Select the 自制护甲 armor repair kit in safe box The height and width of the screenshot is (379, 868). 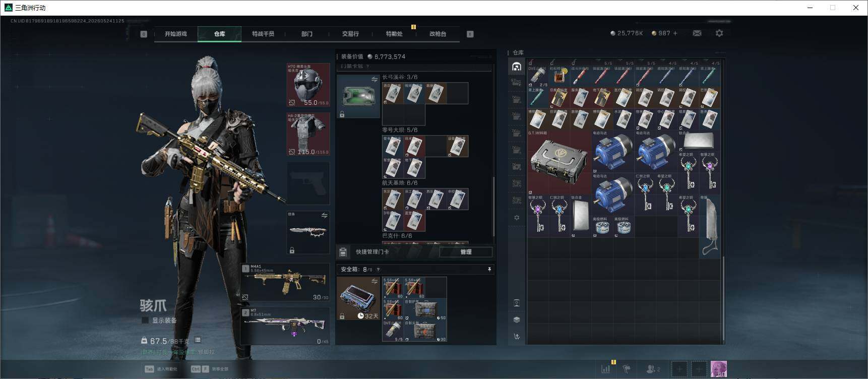tap(426, 309)
